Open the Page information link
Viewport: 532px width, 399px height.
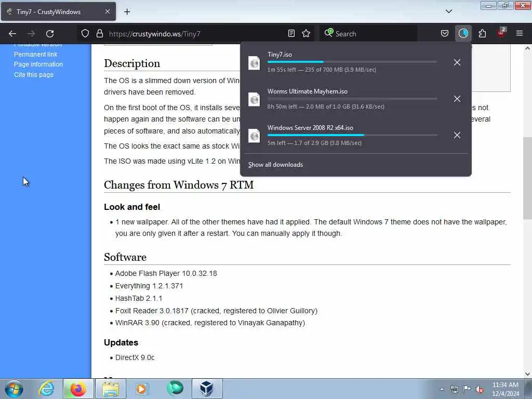click(x=38, y=64)
